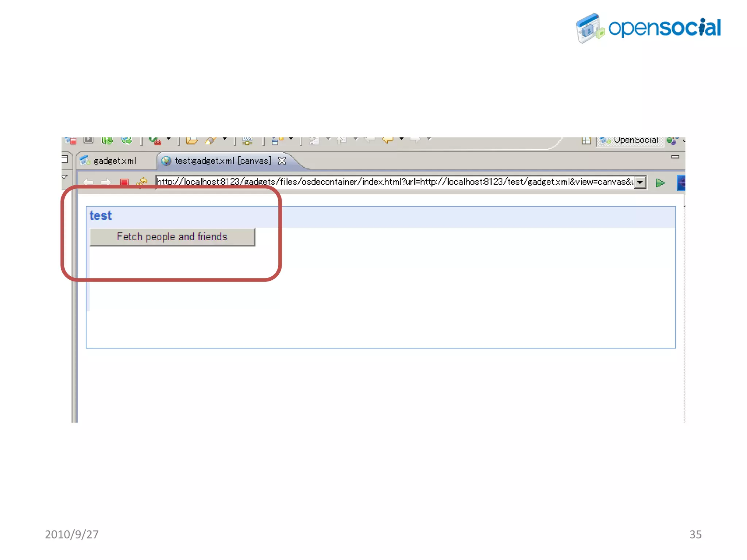Close the test:gadget.xml [canvas] tab
The height and width of the screenshot is (560, 747).
point(282,161)
